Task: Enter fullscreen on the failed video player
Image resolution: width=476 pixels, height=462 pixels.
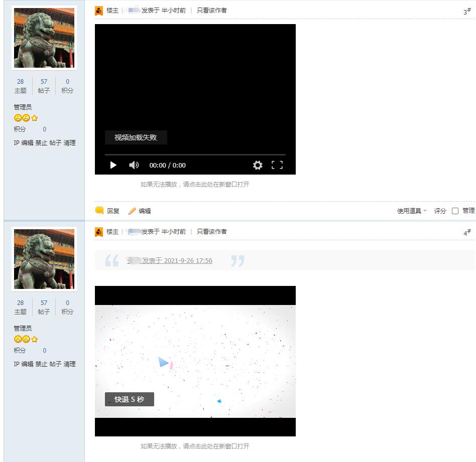Action: pos(277,165)
